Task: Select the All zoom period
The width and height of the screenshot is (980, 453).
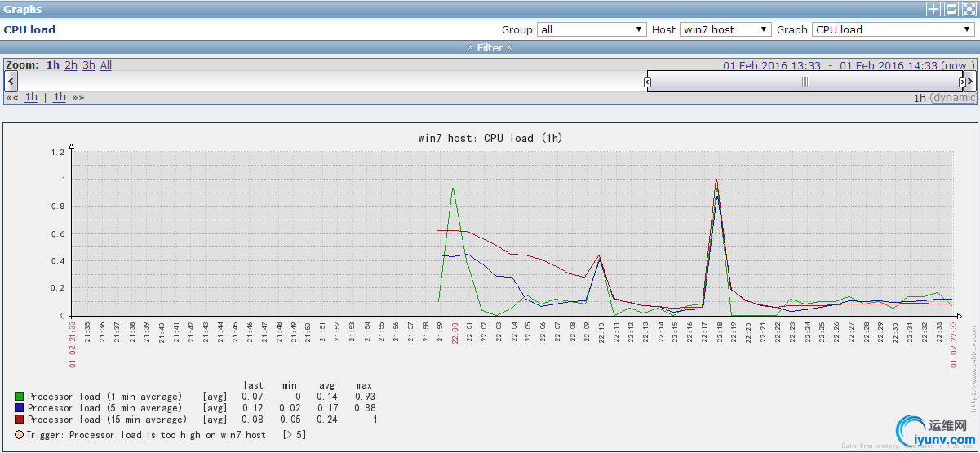Action: [x=106, y=65]
